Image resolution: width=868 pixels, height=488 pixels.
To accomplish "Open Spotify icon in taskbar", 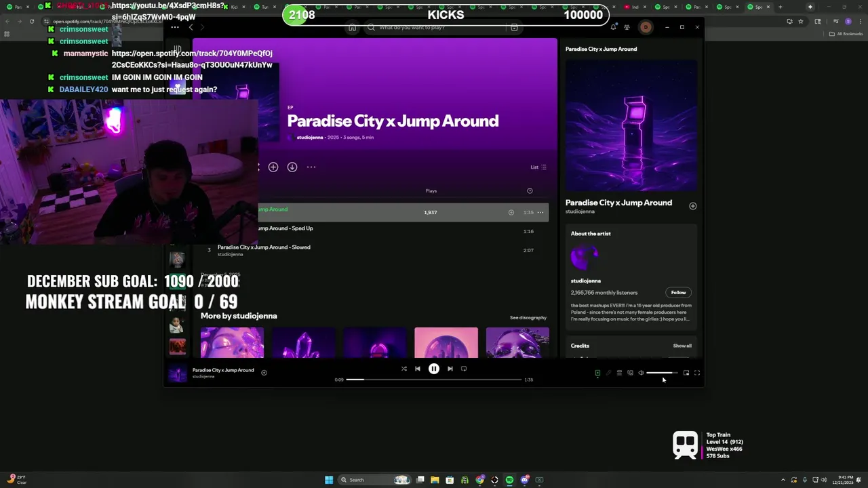I will click(509, 480).
